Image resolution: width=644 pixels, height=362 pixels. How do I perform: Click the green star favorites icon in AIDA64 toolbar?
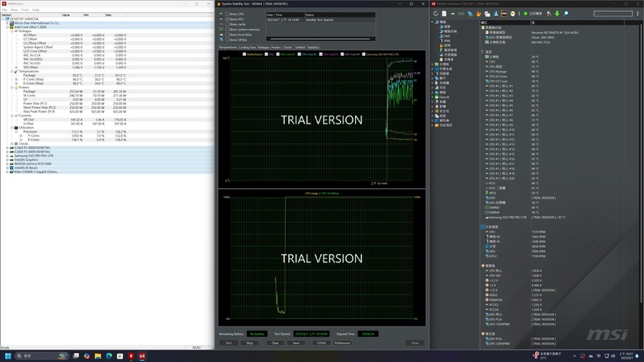pyautogui.click(x=525, y=13)
